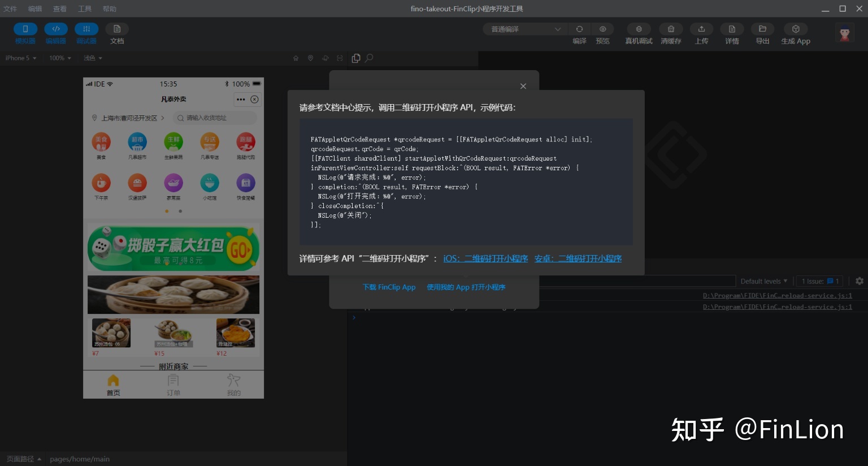Expand the iPhone 5 device dropdown
Screen dimensions: 868x466
click(21, 58)
